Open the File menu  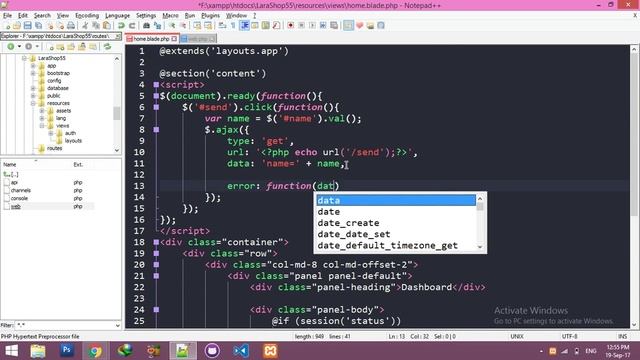(x=7, y=16)
